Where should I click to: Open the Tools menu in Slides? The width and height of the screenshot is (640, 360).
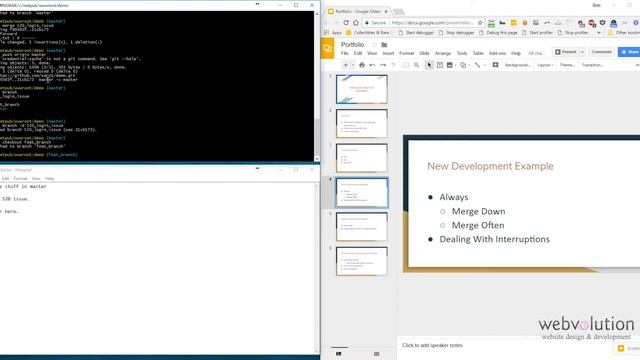point(462,53)
